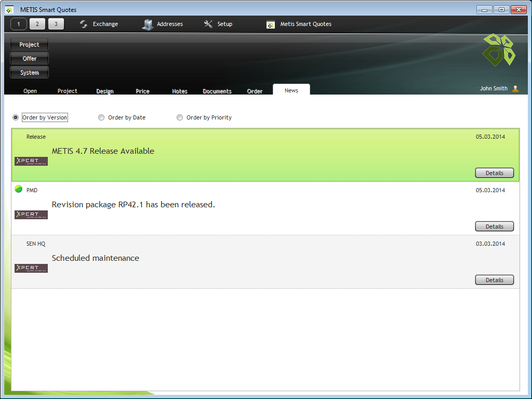Click numbered button 2
The width and height of the screenshot is (532, 399).
37,24
